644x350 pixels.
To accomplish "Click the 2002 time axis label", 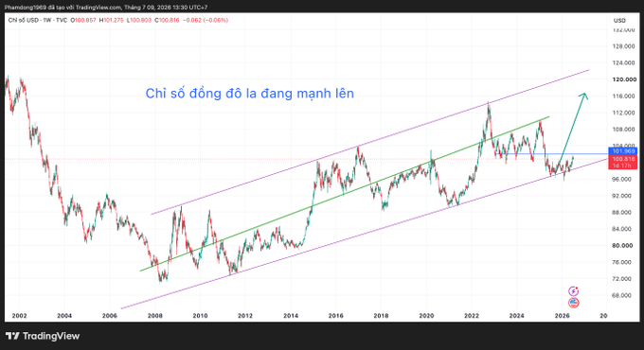I will tap(19, 316).
